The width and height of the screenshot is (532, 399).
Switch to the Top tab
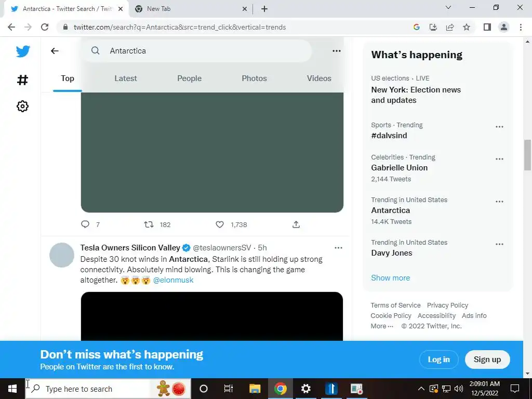pos(68,78)
